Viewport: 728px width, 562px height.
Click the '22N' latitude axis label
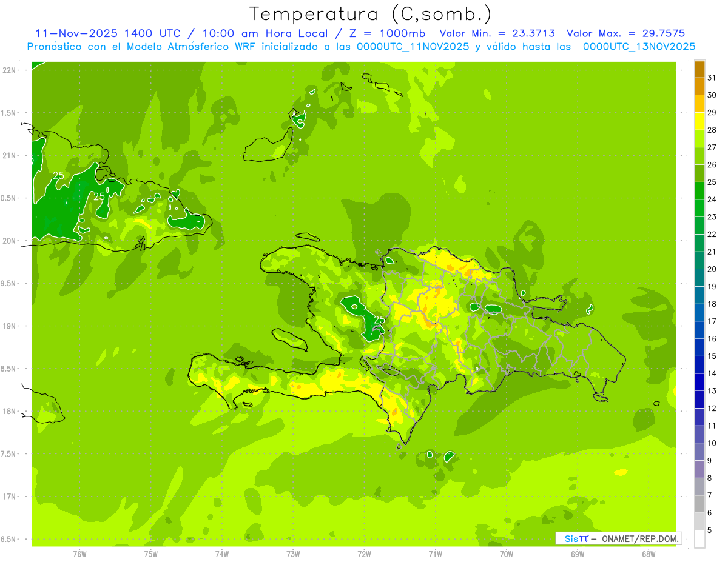9,70
